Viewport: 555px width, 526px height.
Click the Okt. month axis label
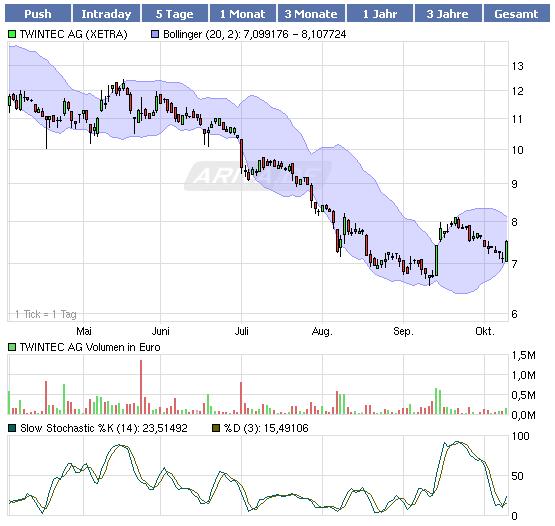tap(485, 331)
